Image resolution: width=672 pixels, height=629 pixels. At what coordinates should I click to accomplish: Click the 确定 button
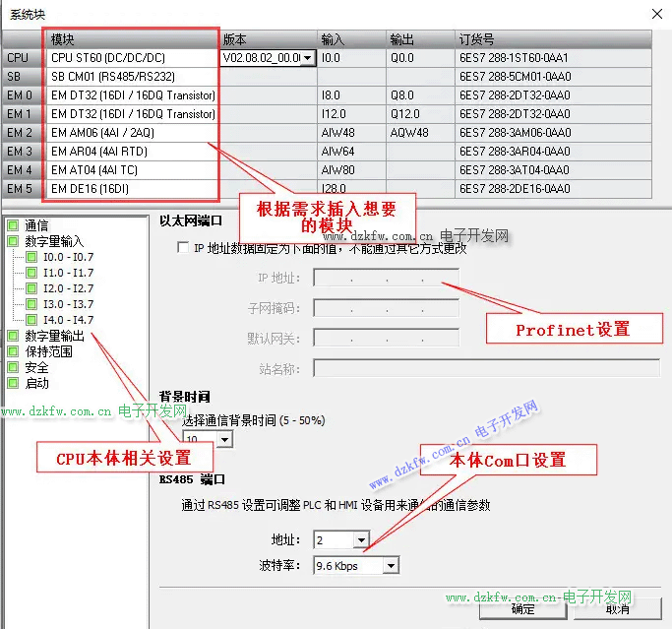coord(523,609)
